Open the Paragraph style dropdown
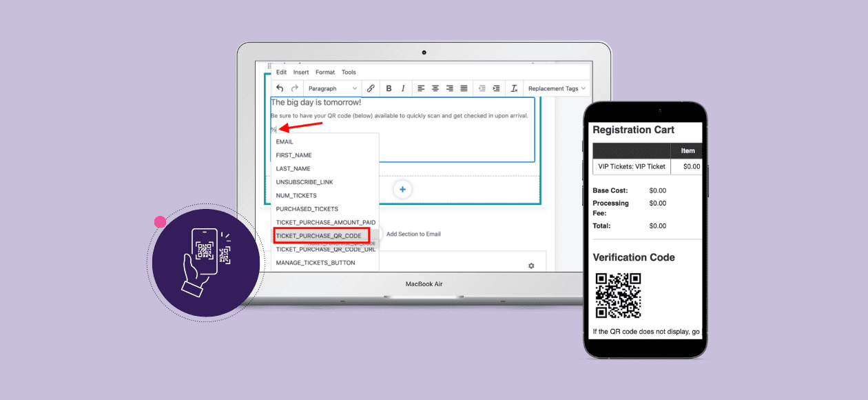This screenshot has width=868, height=400. tap(333, 88)
